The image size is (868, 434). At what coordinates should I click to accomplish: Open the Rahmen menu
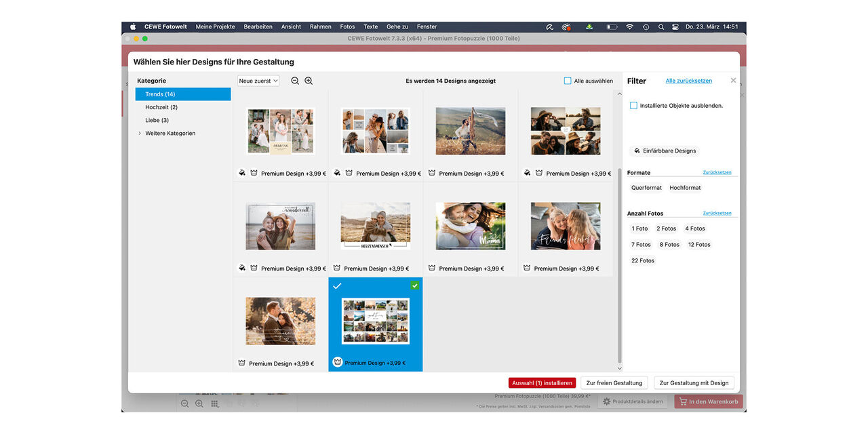[x=321, y=26]
